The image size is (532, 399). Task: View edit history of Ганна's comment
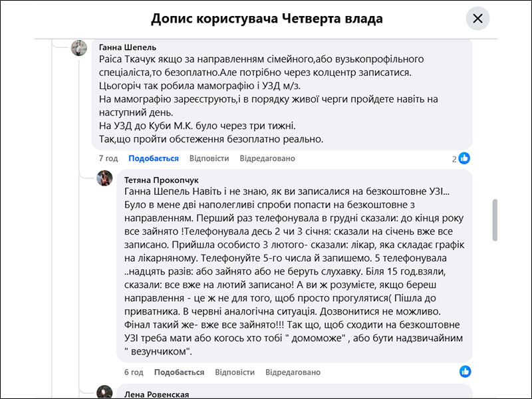coord(267,158)
